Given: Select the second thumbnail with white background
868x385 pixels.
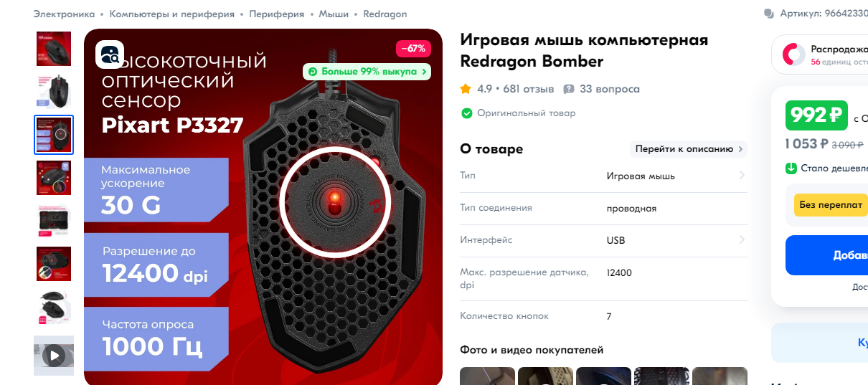Looking at the screenshot, I should pyautogui.click(x=54, y=91).
